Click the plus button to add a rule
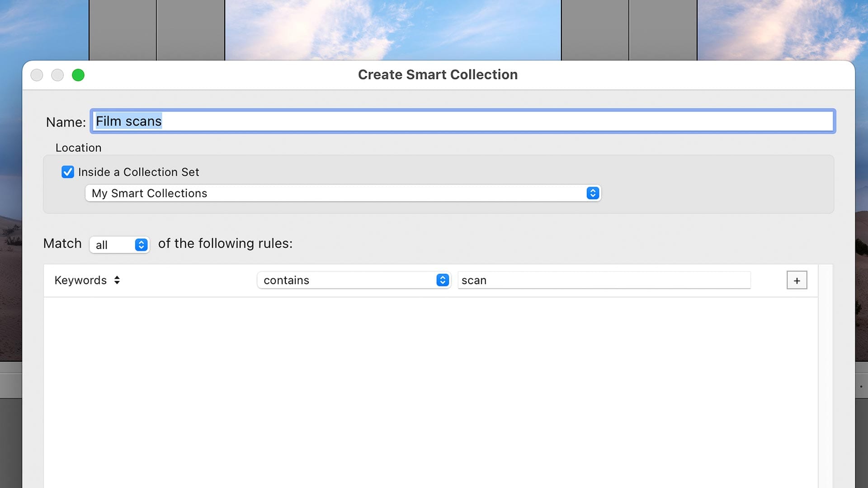The width and height of the screenshot is (868, 488). (797, 280)
